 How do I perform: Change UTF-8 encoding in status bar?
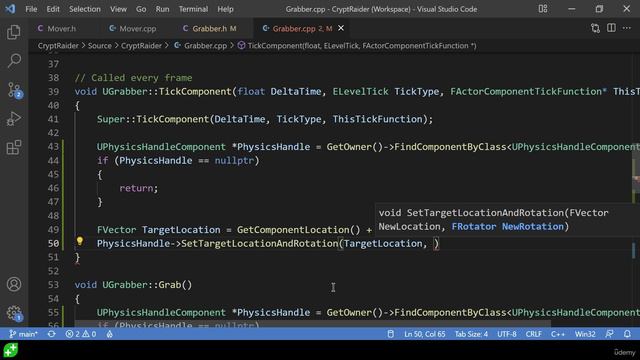(x=507, y=334)
